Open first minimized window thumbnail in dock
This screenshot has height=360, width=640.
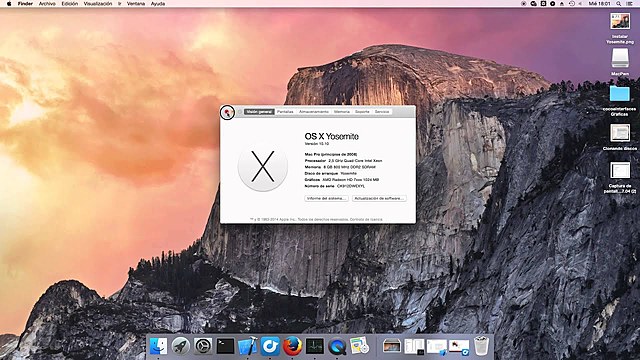click(x=392, y=347)
